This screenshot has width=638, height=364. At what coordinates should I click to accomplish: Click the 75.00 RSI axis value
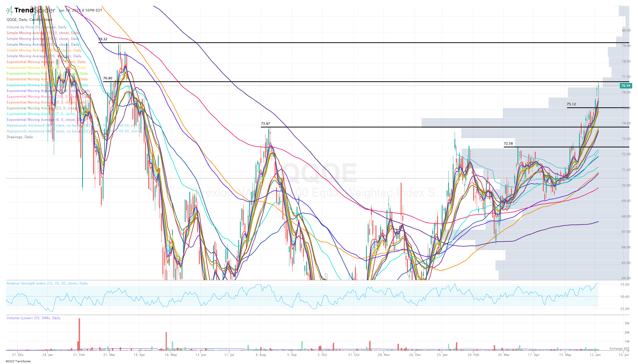click(625, 285)
